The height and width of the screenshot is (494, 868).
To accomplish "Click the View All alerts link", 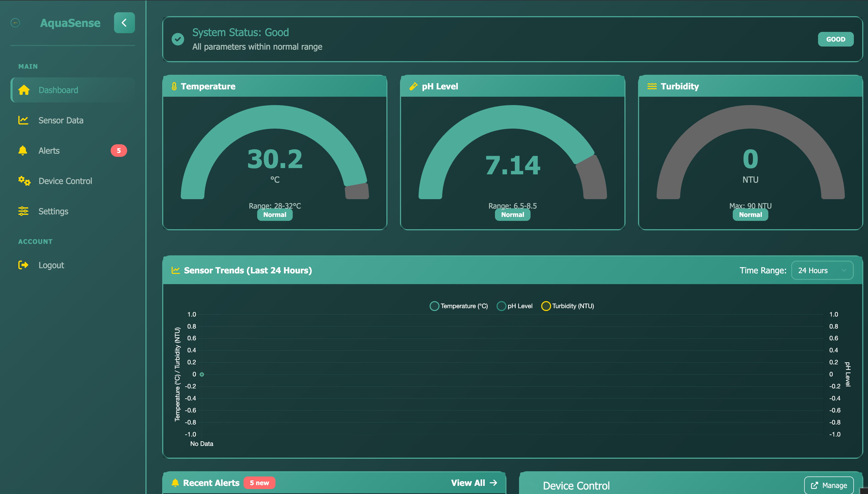I will (x=474, y=482).
